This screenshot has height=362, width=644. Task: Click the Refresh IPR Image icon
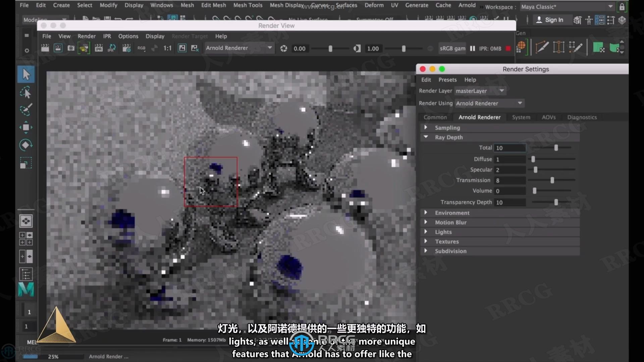(x=112, y=48)
